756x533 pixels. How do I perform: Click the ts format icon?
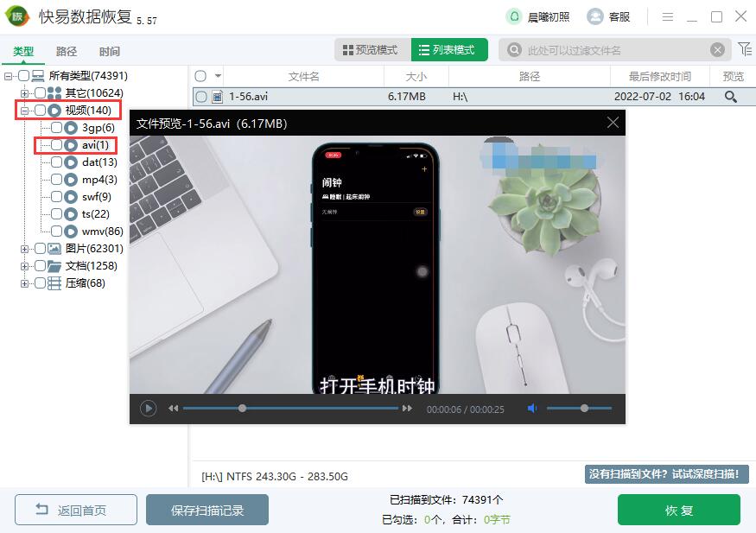pyautogui.click(x=71, y=214)
